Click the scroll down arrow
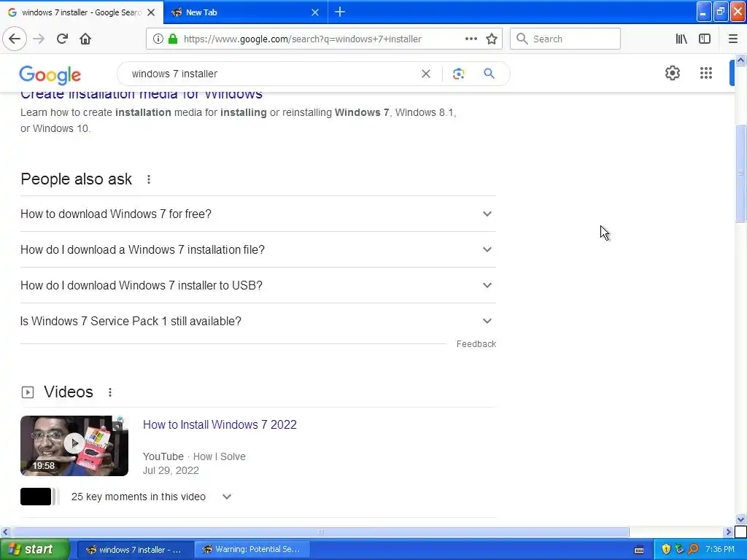The image size is (747, 560). pos(740,519)
